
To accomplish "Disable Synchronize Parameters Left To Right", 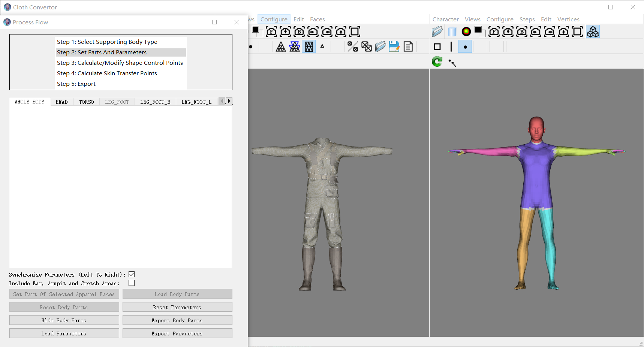I will tap(132, 274).
